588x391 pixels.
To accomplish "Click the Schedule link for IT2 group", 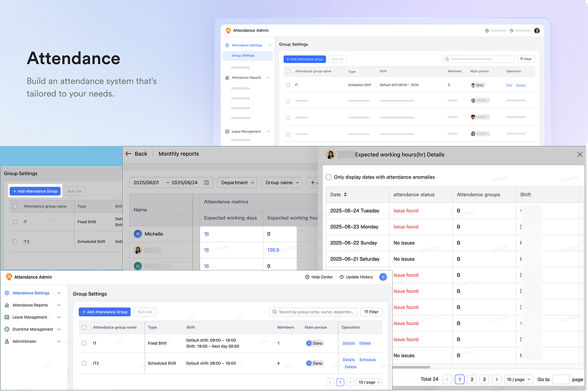I will (x=367, y=360).
